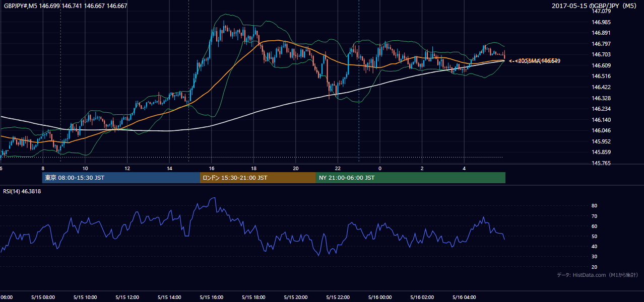Click the 146.703 price axis label
The height and width of the screenshot is (302, 644).
[601, 54]
